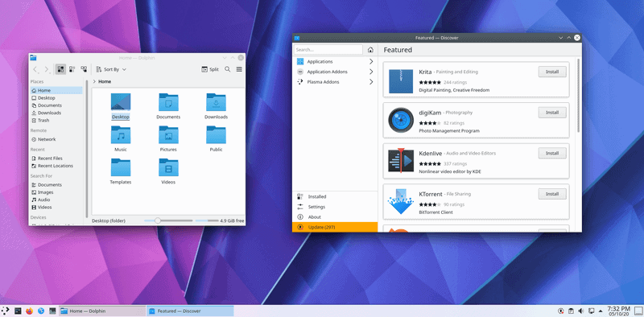Open Recent Locations in Dolphin sidebar
This screenshot has width=644, height=317.
tap(56, 166)
